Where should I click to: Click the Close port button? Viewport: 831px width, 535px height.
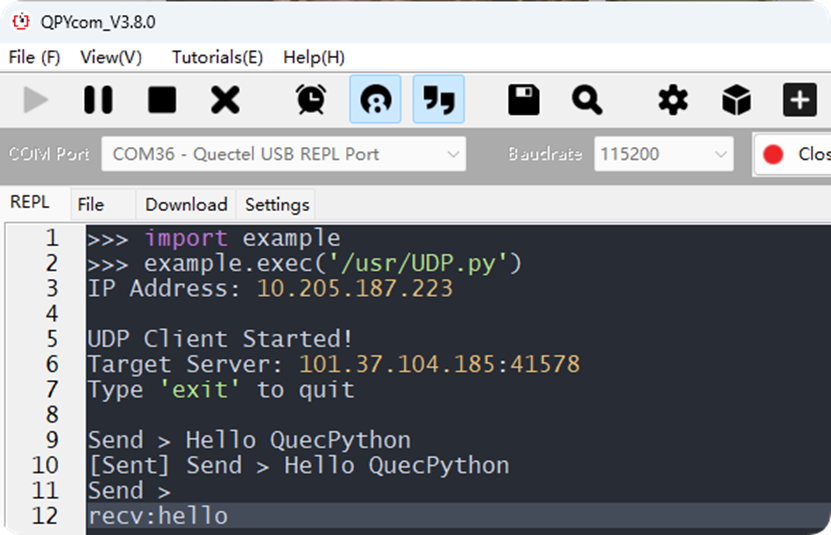pyautogui.click(x=795, y=154)
